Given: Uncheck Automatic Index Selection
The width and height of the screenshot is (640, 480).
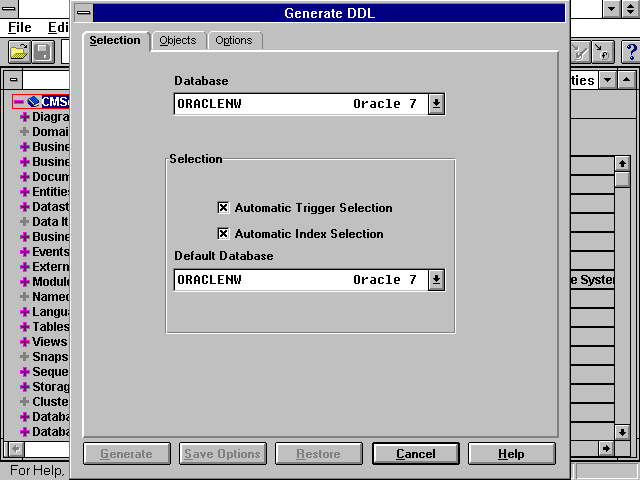Looking at the screenshot, I should pyautogui.click(x=223, y=234).
